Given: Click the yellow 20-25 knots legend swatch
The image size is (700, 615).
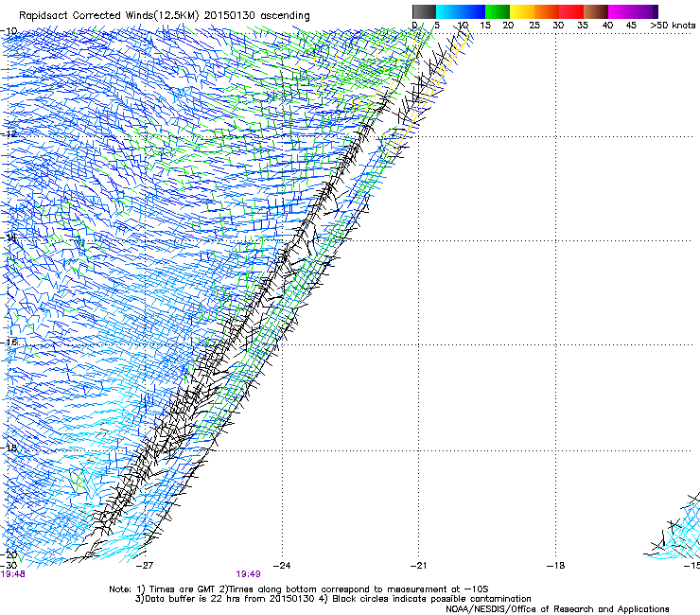Looking at the screenshot, I should pos(522,11).
